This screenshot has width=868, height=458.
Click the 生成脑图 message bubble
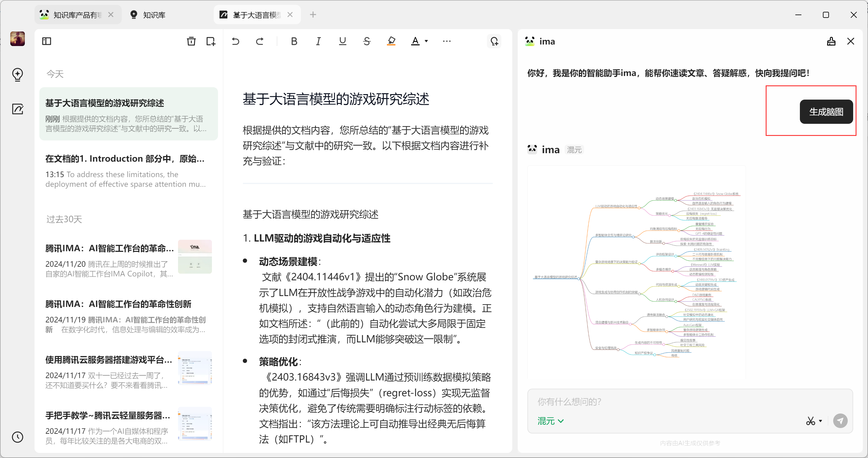pos(826,112)
